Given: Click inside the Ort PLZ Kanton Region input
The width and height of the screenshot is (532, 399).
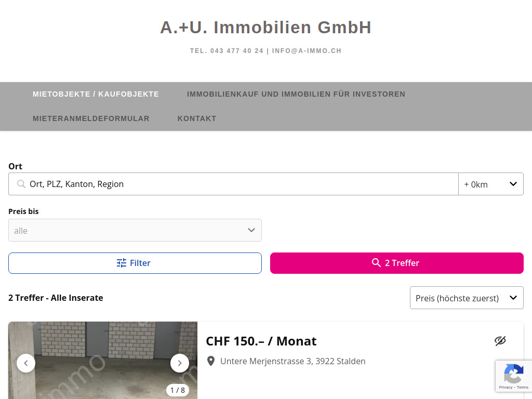Looking at the screenshot, I should [x=156, y=184].
